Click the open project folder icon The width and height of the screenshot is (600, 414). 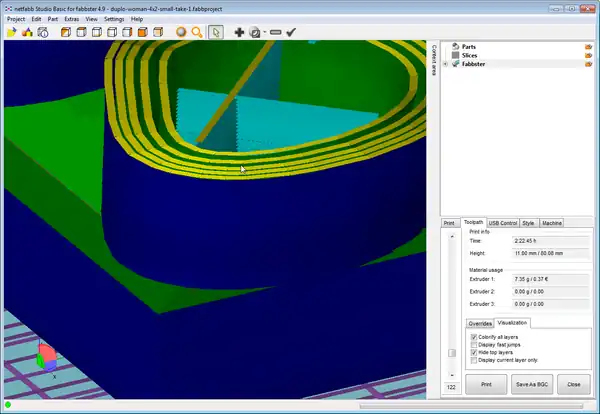click(x=11, y=32)
